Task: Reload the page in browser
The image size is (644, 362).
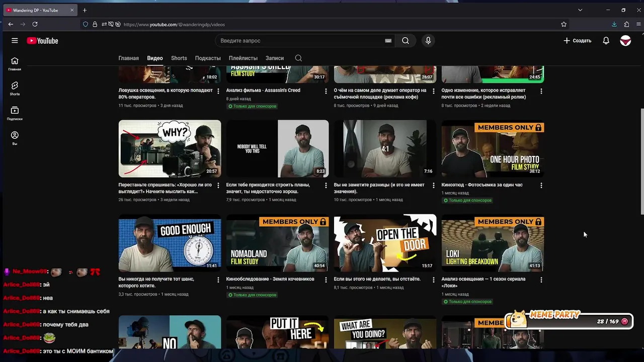Action: (35, 24)
